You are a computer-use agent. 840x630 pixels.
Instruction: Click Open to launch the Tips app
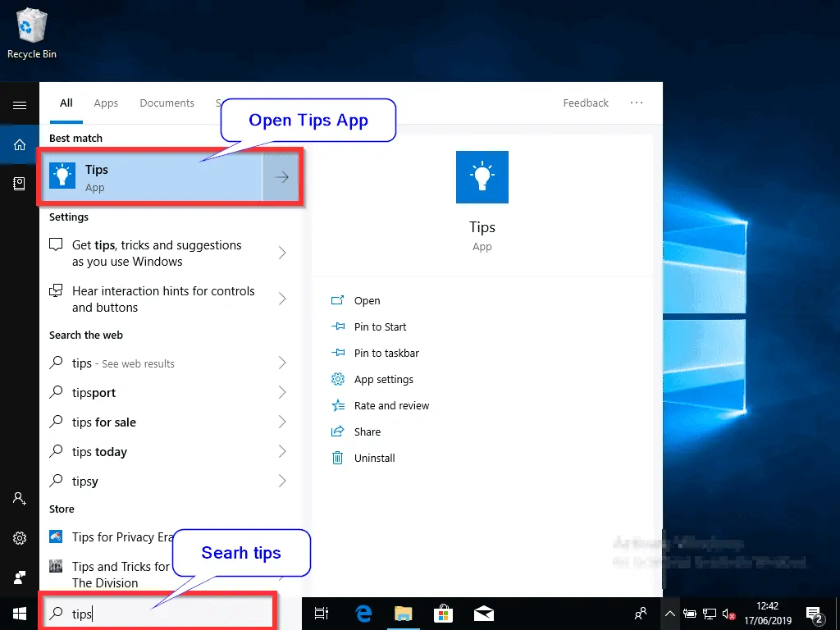(x=367, y=300)
